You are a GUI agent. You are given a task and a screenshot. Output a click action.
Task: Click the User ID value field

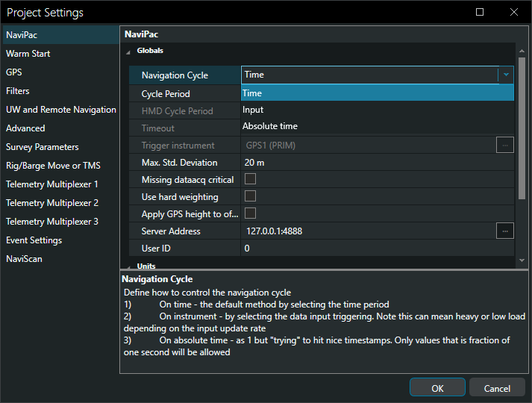378,249
